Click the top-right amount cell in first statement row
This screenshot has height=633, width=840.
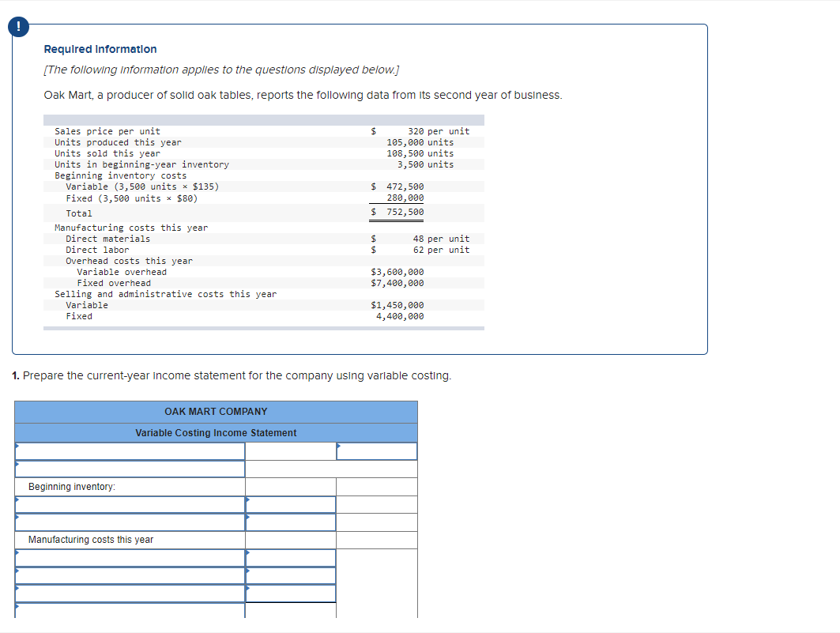pos(377,451)
